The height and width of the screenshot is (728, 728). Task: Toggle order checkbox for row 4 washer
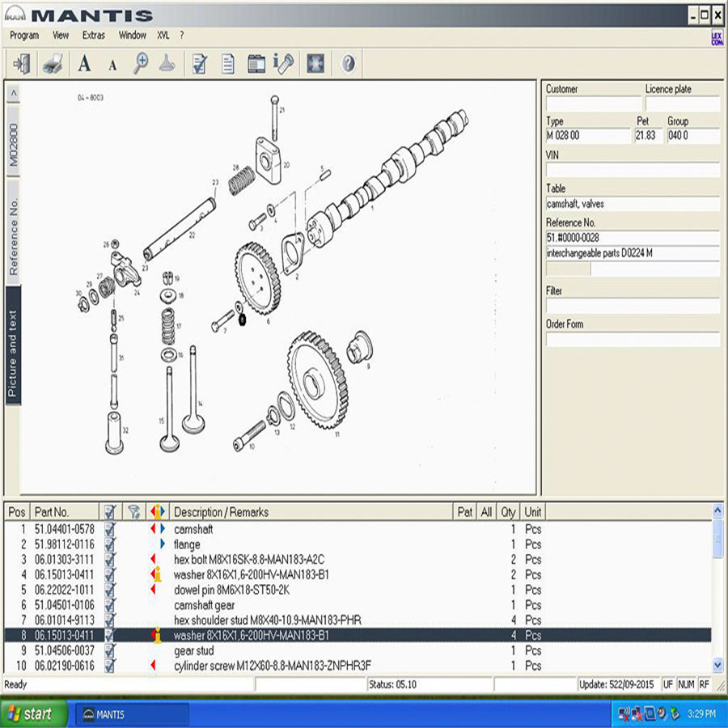(110, 575)
